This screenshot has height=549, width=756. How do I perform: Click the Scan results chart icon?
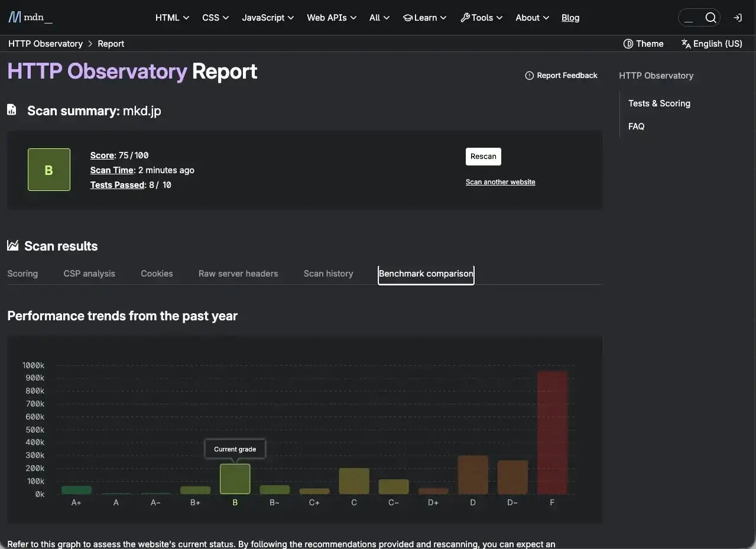(x=12, y=245)
